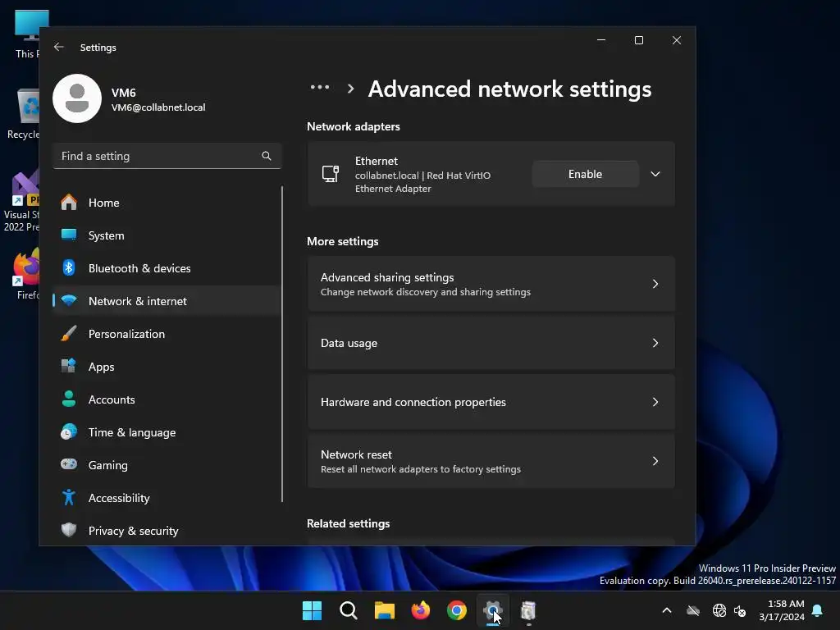840x630 pixels.
Task: Click VM6@collabnet.local account text
Action: (x=158, y=107)
